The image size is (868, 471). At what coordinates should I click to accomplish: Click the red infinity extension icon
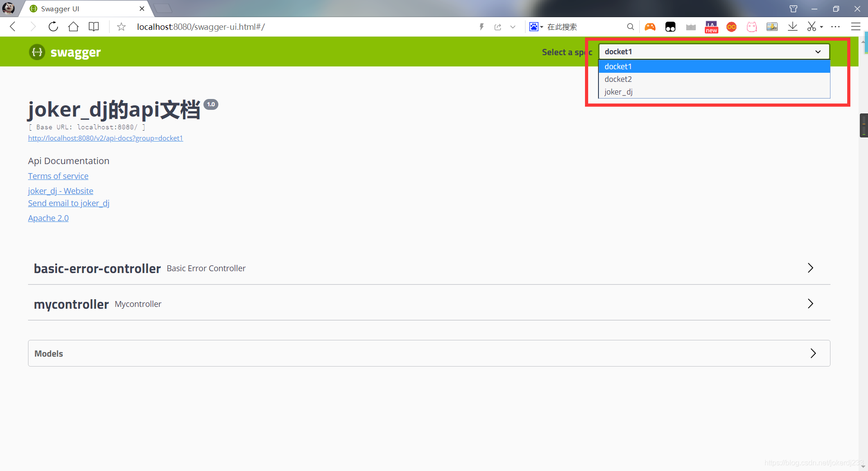731,27
